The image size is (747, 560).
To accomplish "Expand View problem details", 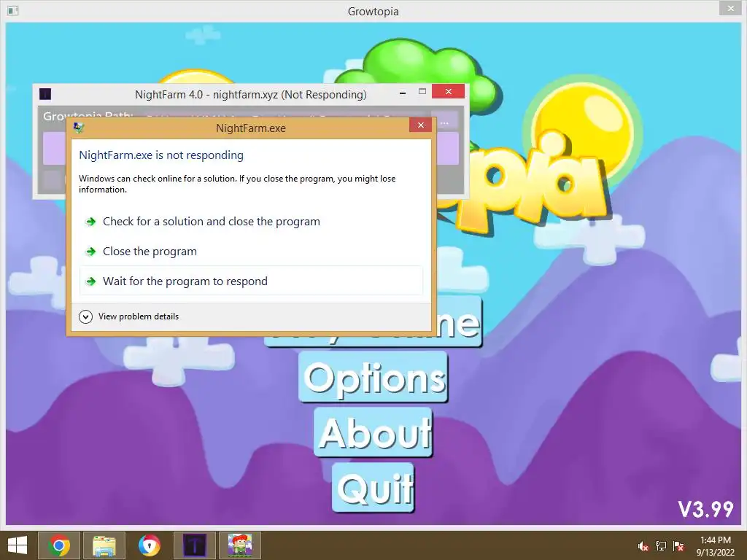I will 129,316.
